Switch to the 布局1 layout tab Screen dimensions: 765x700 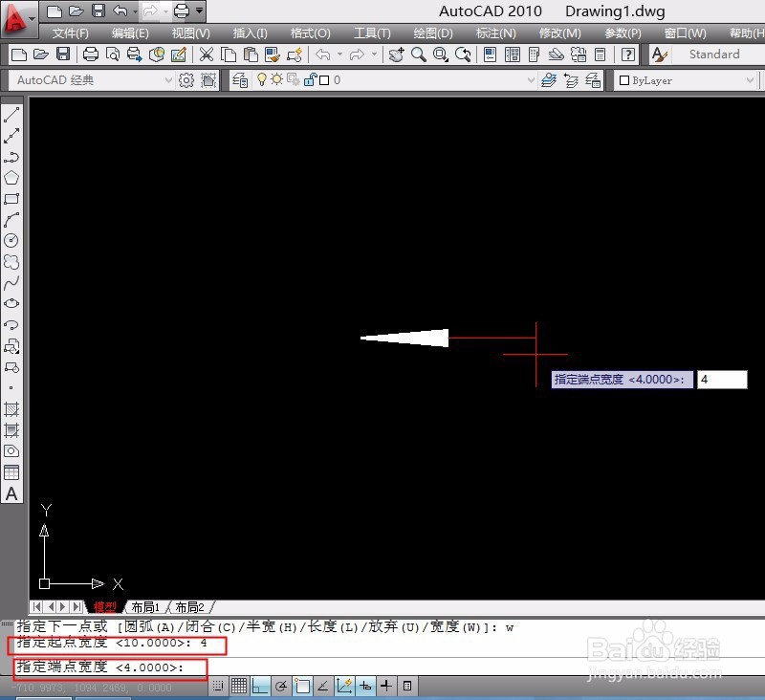click(x=145, y=607)
